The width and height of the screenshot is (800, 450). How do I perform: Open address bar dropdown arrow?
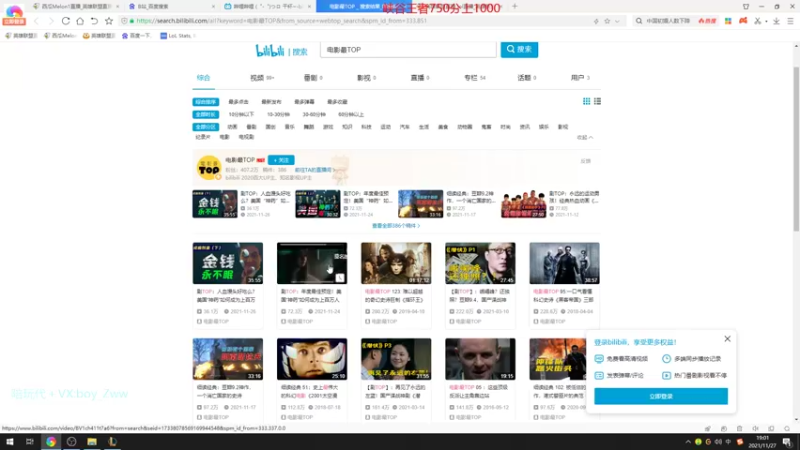617,21
